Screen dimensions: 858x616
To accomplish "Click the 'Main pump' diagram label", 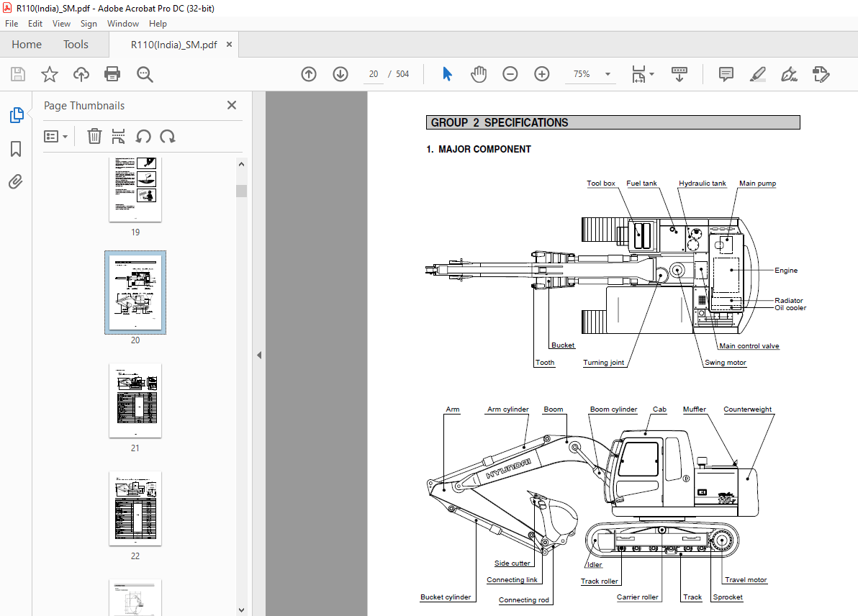I will (758, 184).
